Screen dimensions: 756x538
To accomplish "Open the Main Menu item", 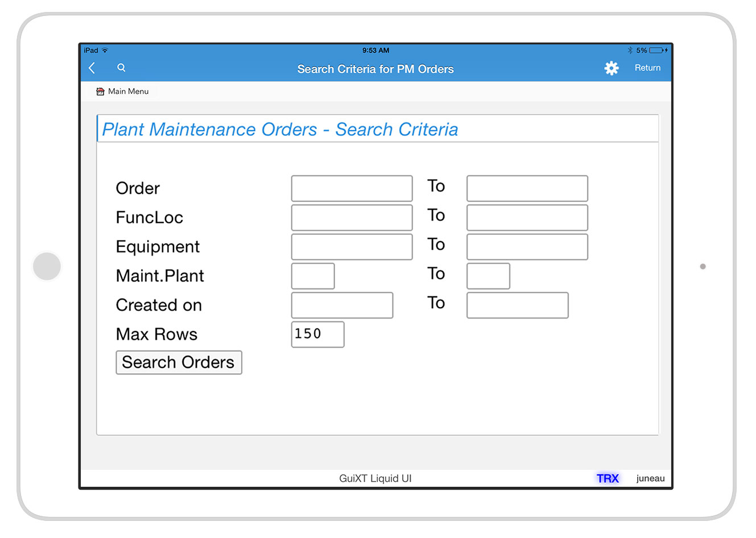I will click(x=128, y=92).
